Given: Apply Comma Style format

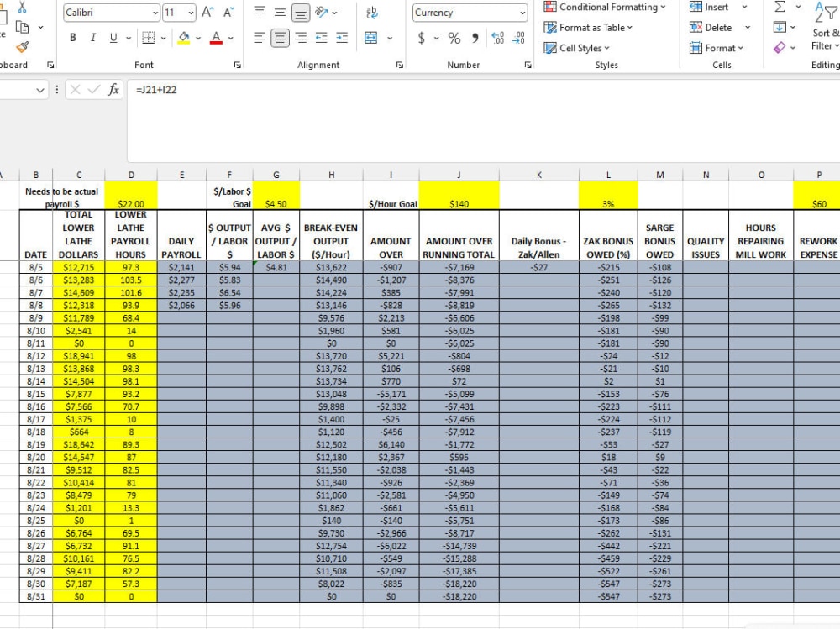Looking at the screenshot, I should tap(475, 38).
